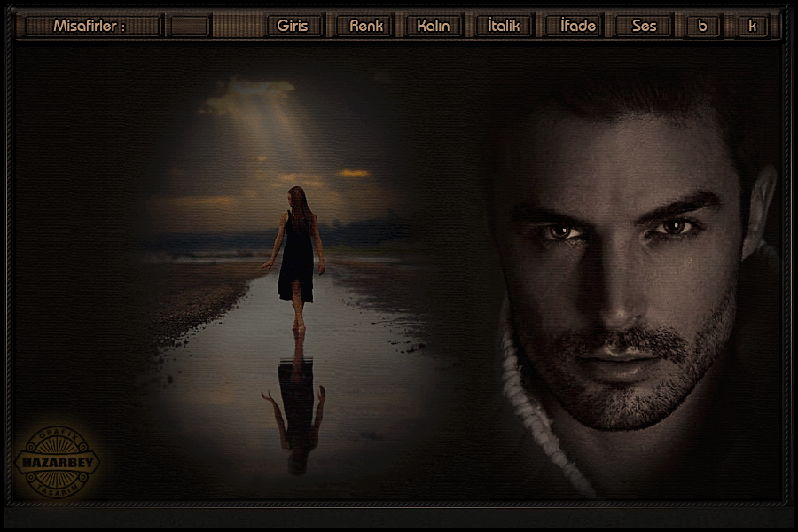
Task: Click the textured panel left of Giris
Action: 238,26
